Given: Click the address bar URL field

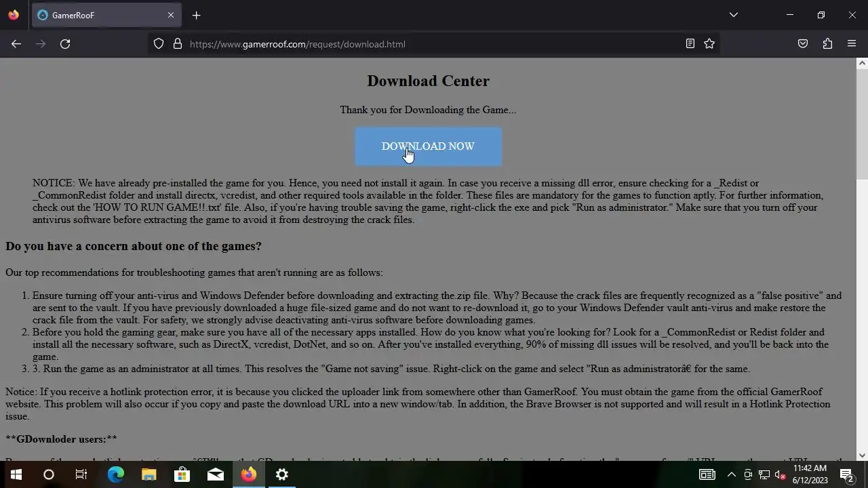Looking at the screenshot, I should (434, 44).
